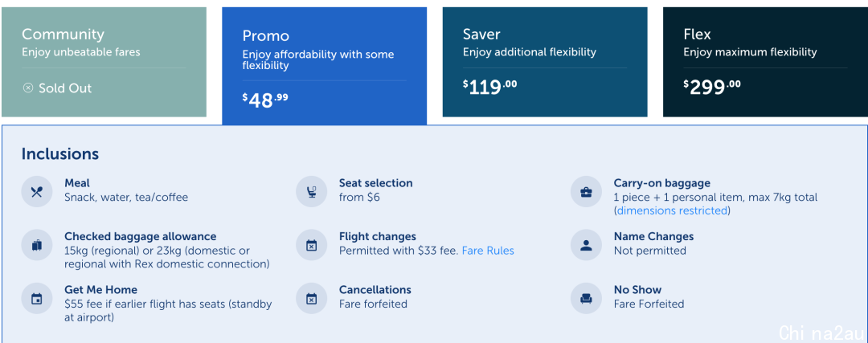Select the Saver fare at $119.00
The width and height of the screenshot is (868, 343).
[x=545, y=62]
